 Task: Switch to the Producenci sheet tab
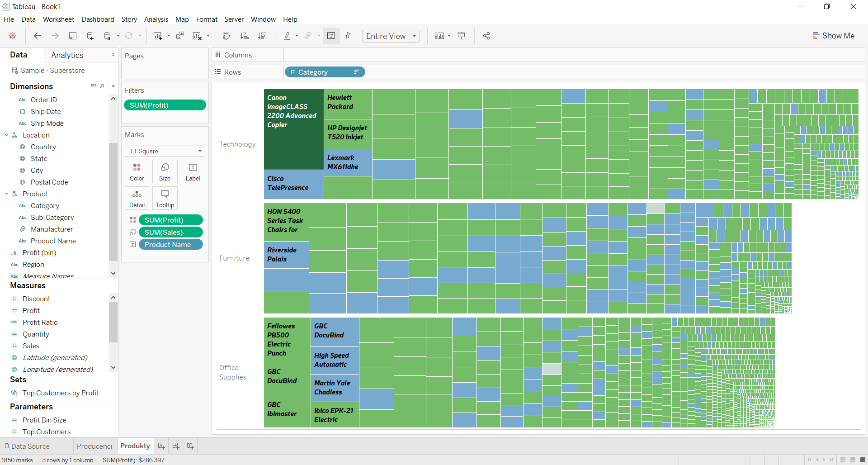tap(94, 446)
